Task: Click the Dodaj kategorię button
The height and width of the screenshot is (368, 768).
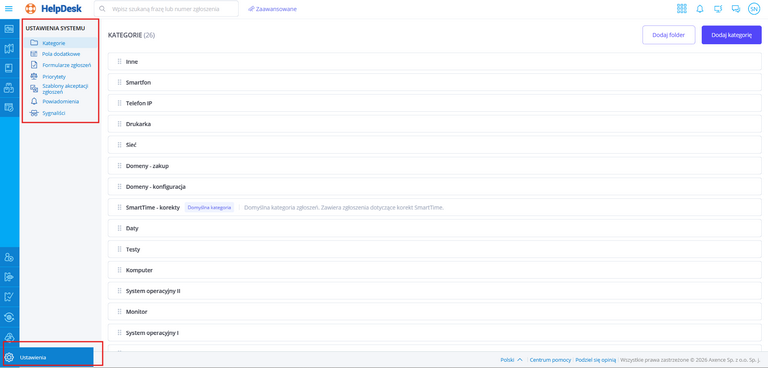Action: [731, 35]
